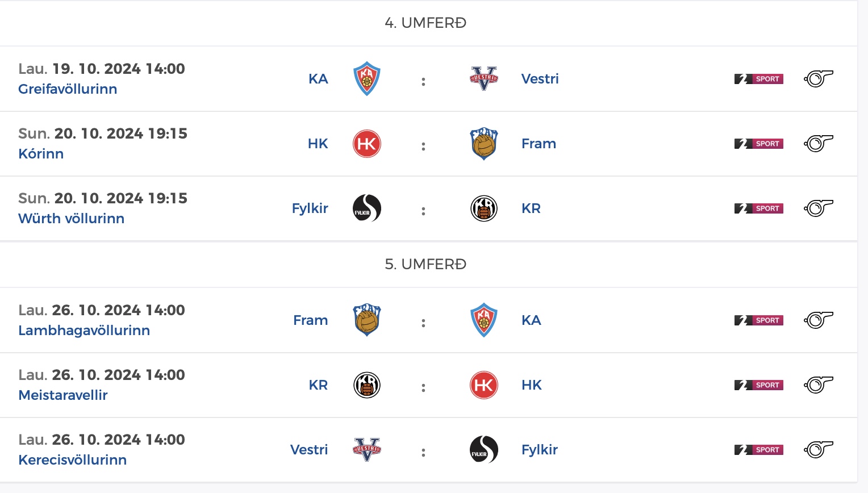This screenshot has height=493, width=868.
Task: Open Vestri team name in the 5. umferð match
Action: (309, 450)
